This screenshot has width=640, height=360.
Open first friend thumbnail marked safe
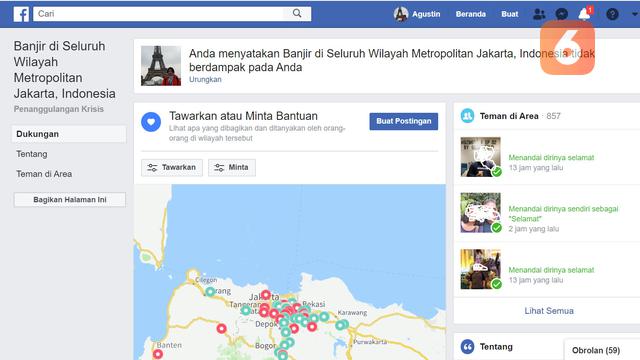[480, 157]
